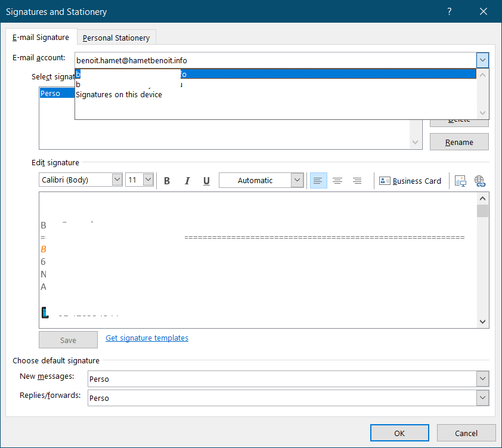The image size is (502, 448).
Task: Toggle Italic formatting button
Action: click(187, 181)
